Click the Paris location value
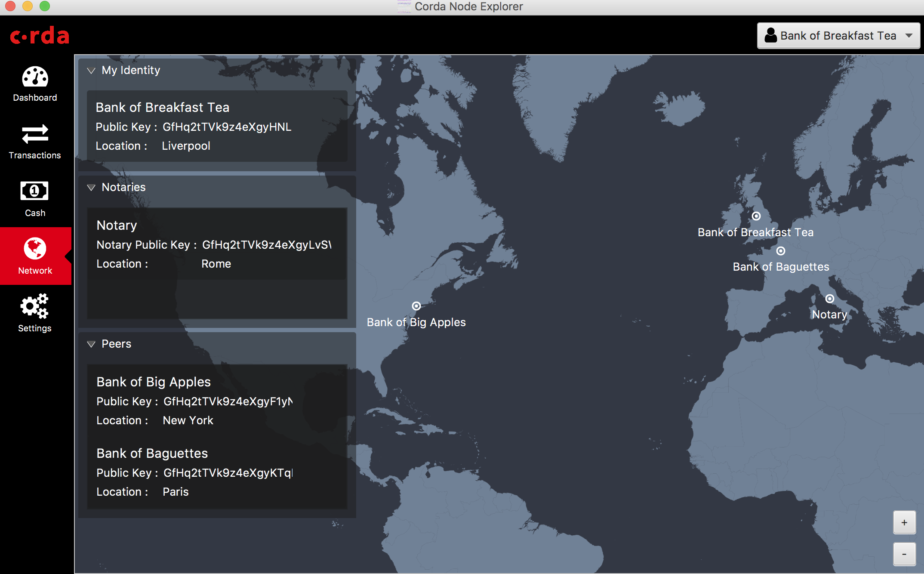The image size is (924, 574). 176,492
